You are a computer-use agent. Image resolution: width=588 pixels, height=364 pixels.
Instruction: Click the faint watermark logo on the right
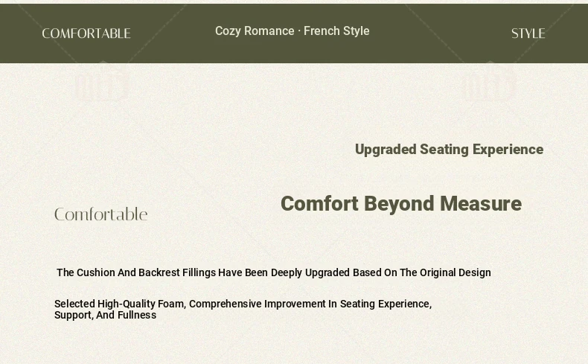point(490,84)
